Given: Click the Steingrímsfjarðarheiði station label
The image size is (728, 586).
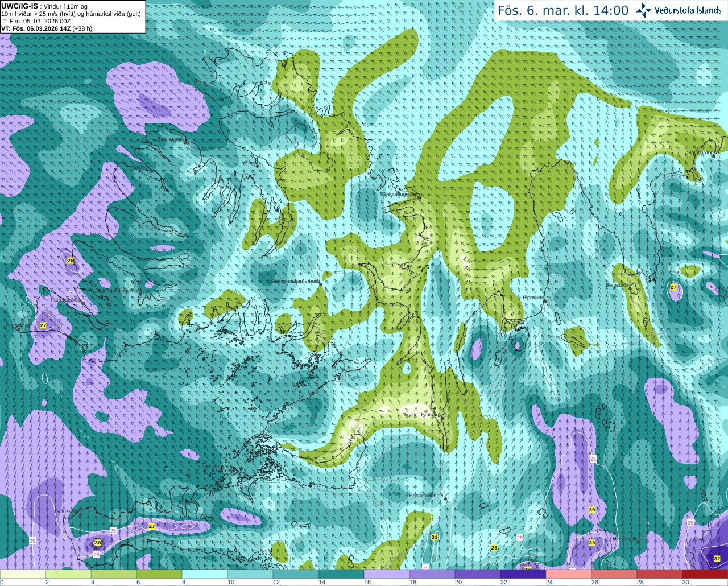Looking at the screenshot, I should click(295, 280).
